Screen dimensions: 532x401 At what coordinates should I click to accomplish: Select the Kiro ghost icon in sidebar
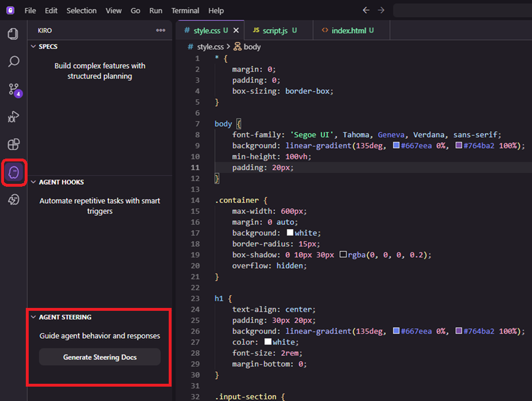(x=13, y=172)
